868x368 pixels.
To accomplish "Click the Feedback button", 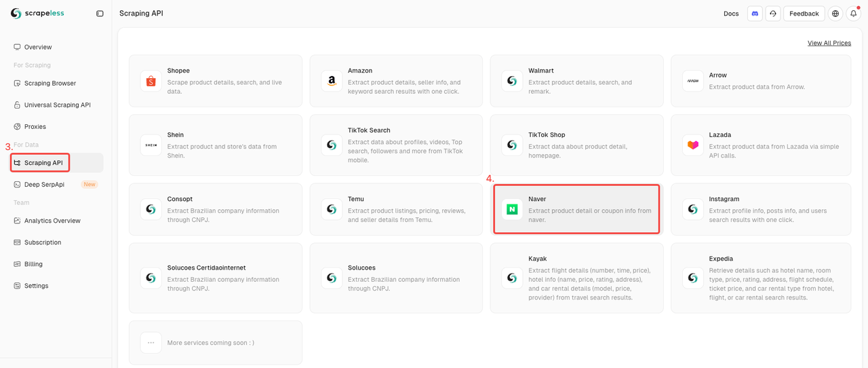I will [804, 14].
